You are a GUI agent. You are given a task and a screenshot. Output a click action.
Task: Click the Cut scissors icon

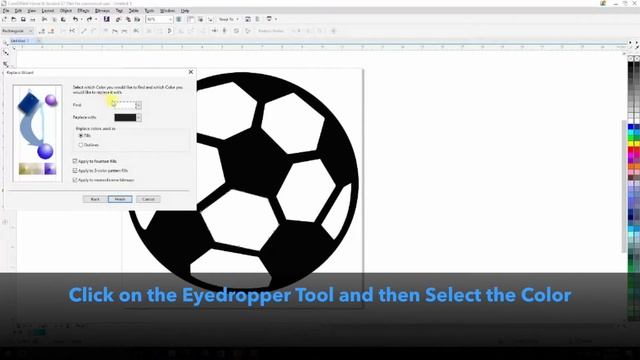pyautogui.click(x=44, y=19)
